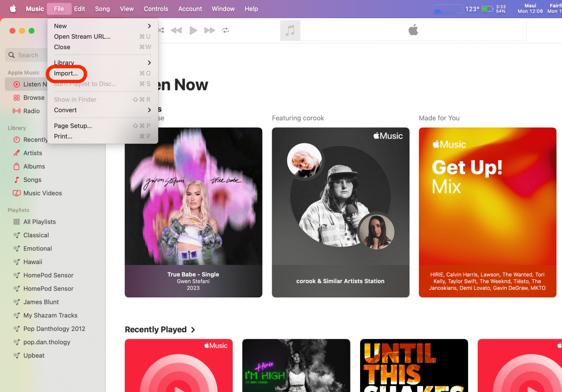The image size is (562, 392).
Task: Select Import from the File menu
Action: tap(66, 73)
